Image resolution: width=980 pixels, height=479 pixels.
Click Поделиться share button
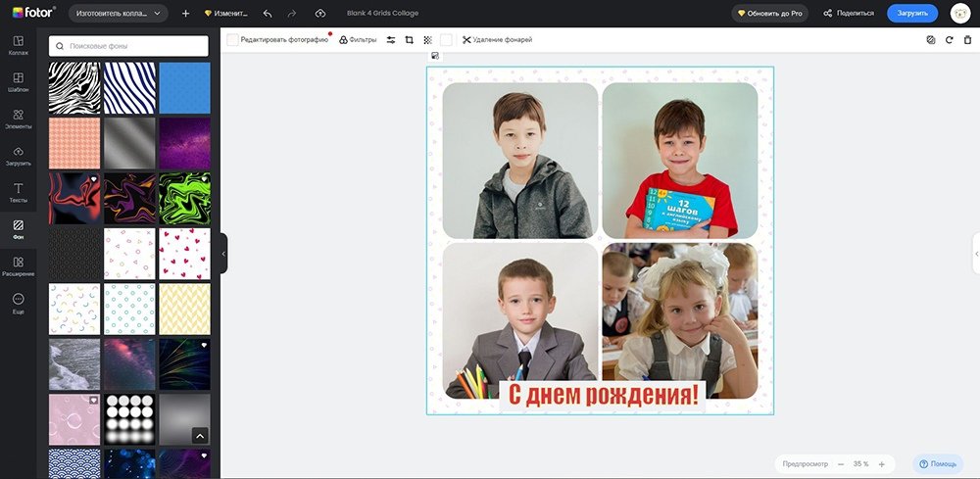[848, 13]
